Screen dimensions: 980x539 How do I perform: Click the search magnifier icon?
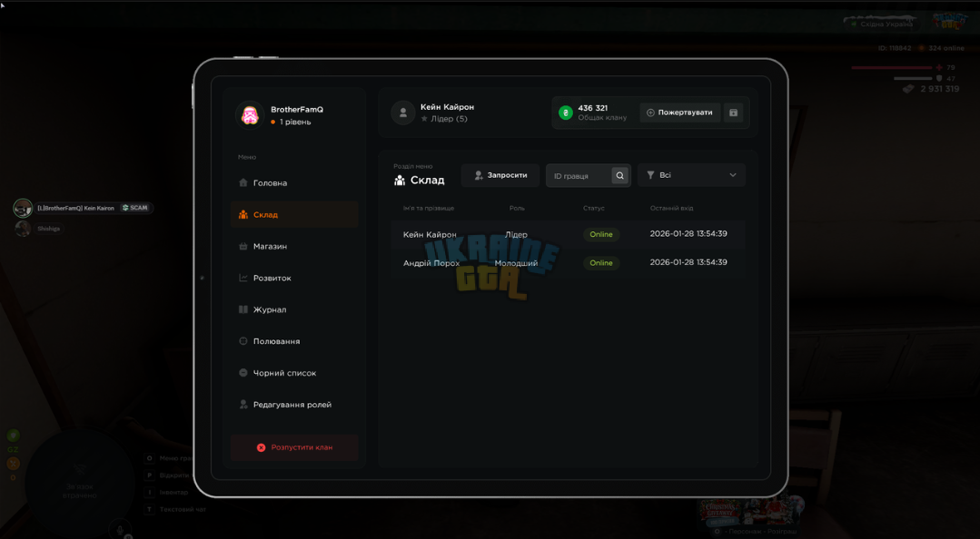[619, 175]
